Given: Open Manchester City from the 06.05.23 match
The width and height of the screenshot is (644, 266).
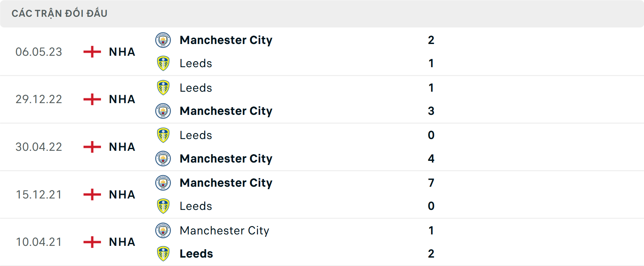Looking at the screenshot, I should coord(226,40).
